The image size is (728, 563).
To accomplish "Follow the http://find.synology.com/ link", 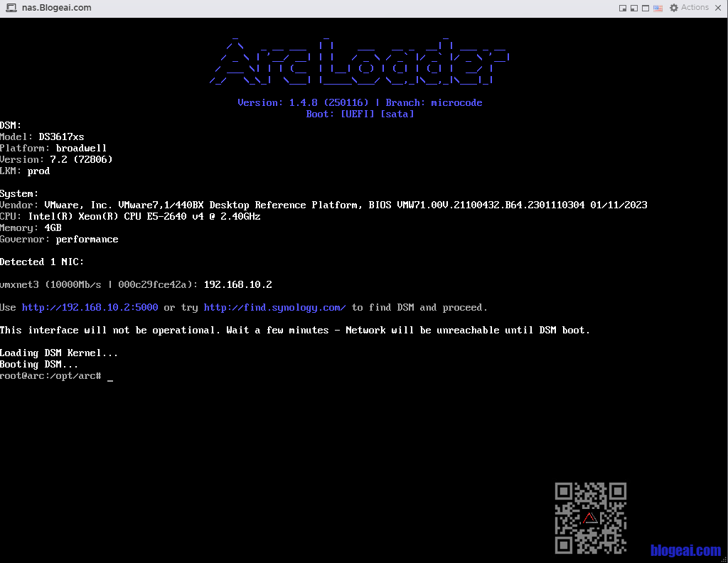I will (x=274, y=308).
